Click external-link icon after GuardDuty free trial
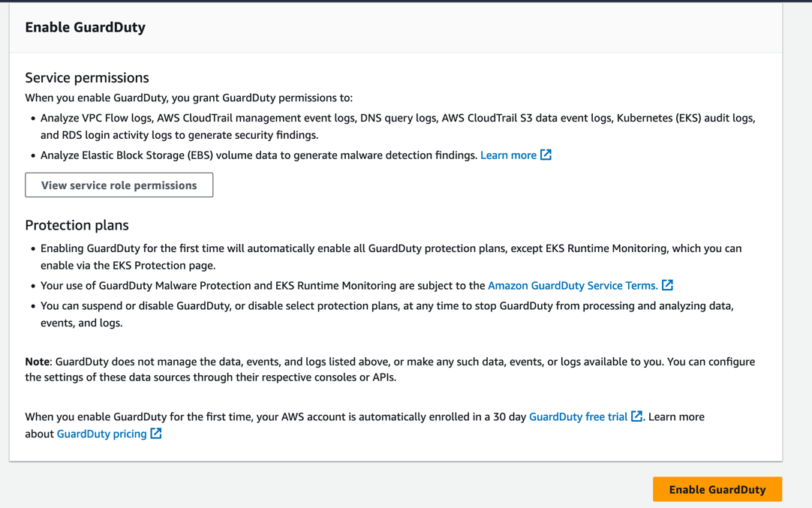 [x=636, y=416]
